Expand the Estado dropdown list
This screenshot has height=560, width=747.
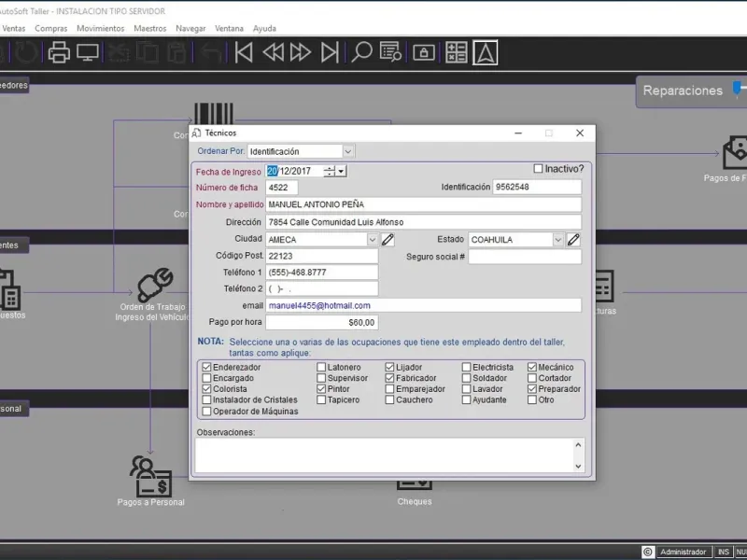click(557, 240)
